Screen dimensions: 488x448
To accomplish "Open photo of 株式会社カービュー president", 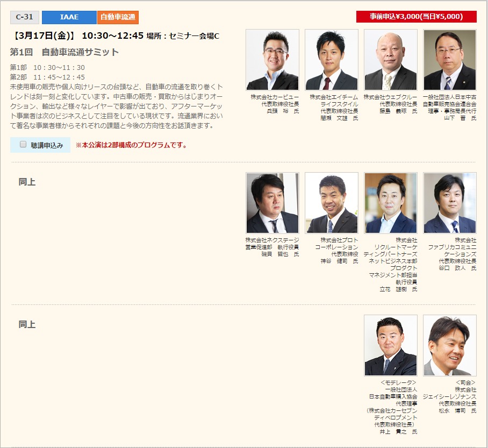I will [x=272, y=60].
